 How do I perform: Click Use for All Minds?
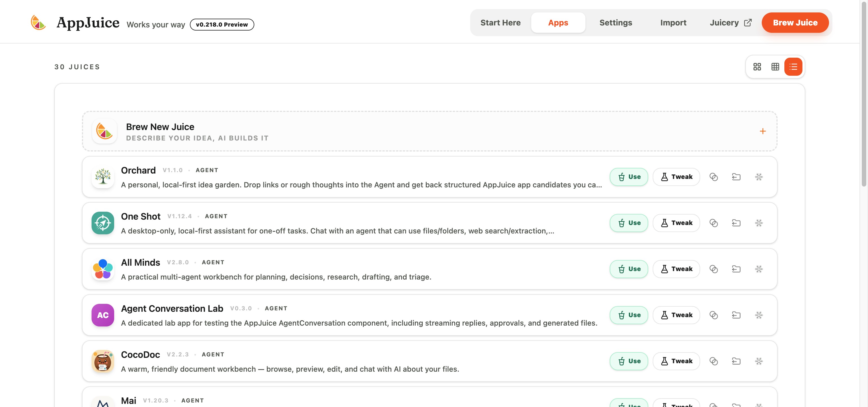click(629, 269)
